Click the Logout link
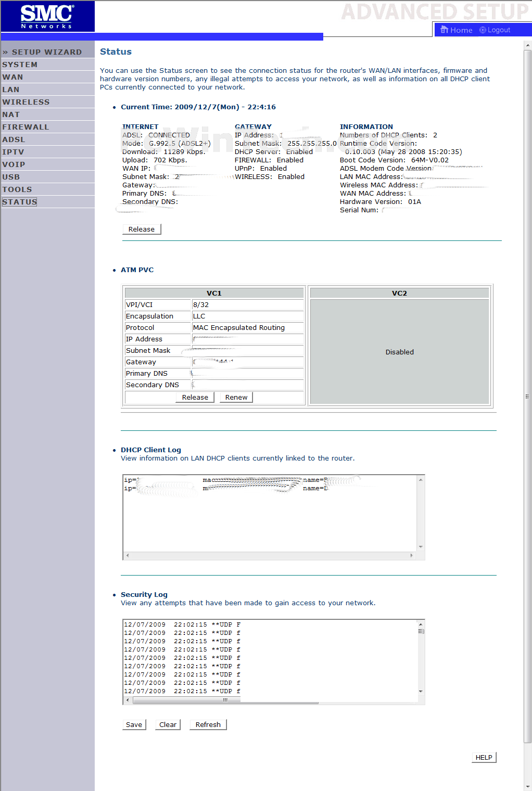This screenshot has height=791, width=532. pos(495,30)
